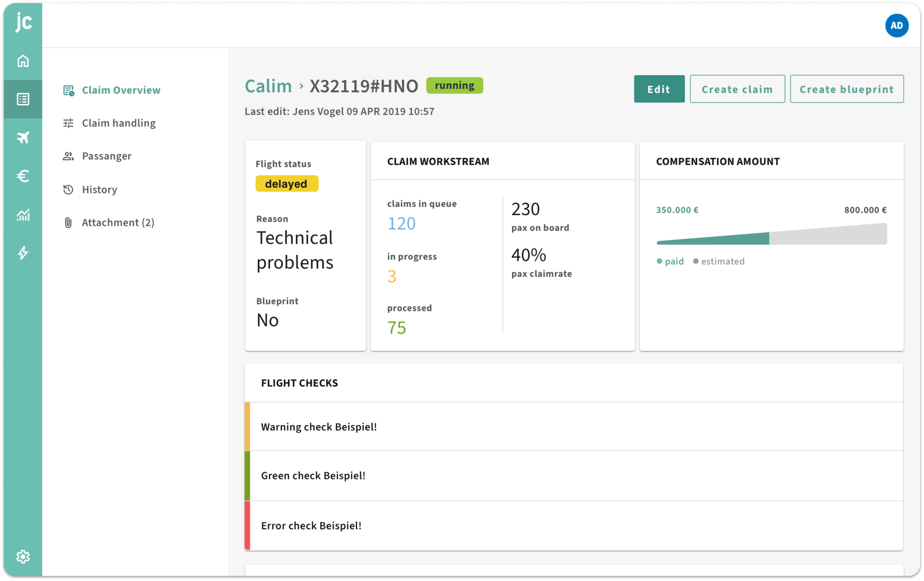Click the compensation amount progress bar
Viewport: 924px width, 581px height.
[771, 235]
